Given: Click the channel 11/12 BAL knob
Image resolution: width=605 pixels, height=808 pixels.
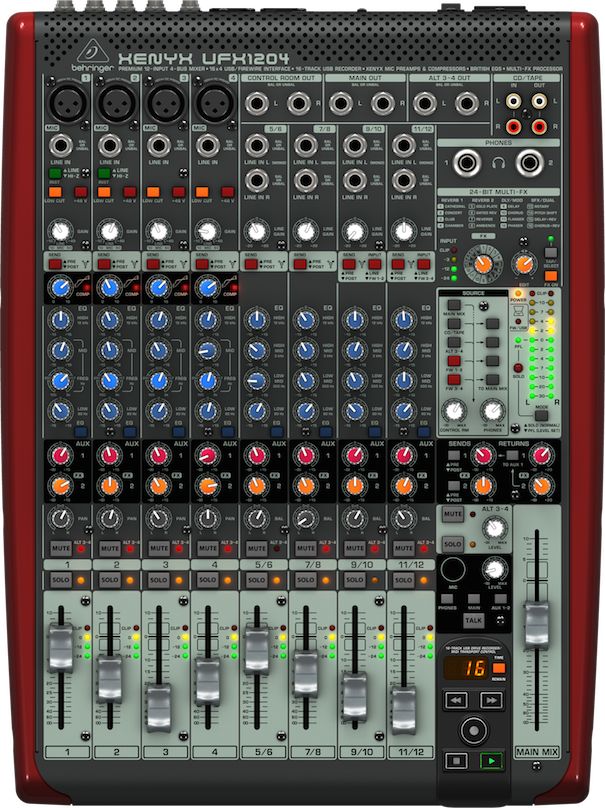Looking at the screenshot, I should [x=404, y=518].
